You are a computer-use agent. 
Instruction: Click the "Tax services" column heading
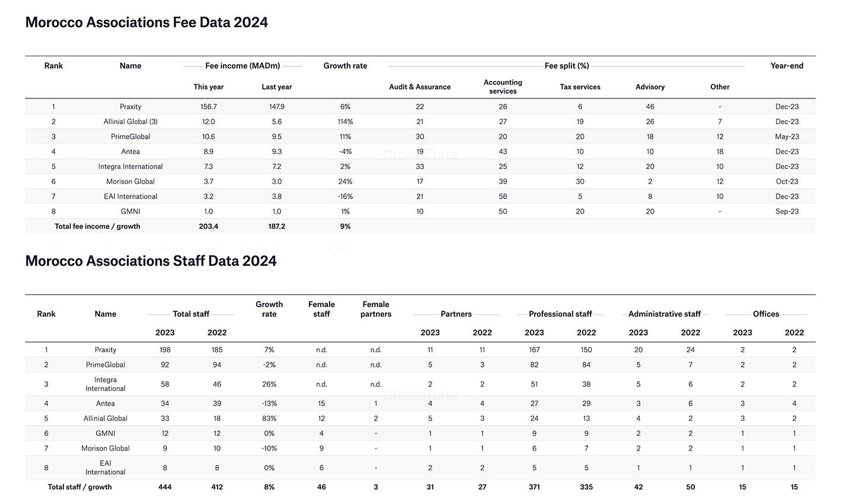pyautogui.click(x=580, y=87)
